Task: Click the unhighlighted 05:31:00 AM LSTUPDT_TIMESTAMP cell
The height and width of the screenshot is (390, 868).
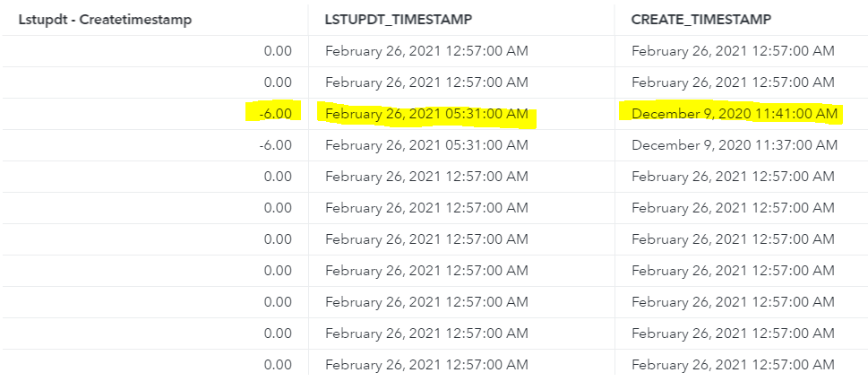Action: (x=426, y=145)
